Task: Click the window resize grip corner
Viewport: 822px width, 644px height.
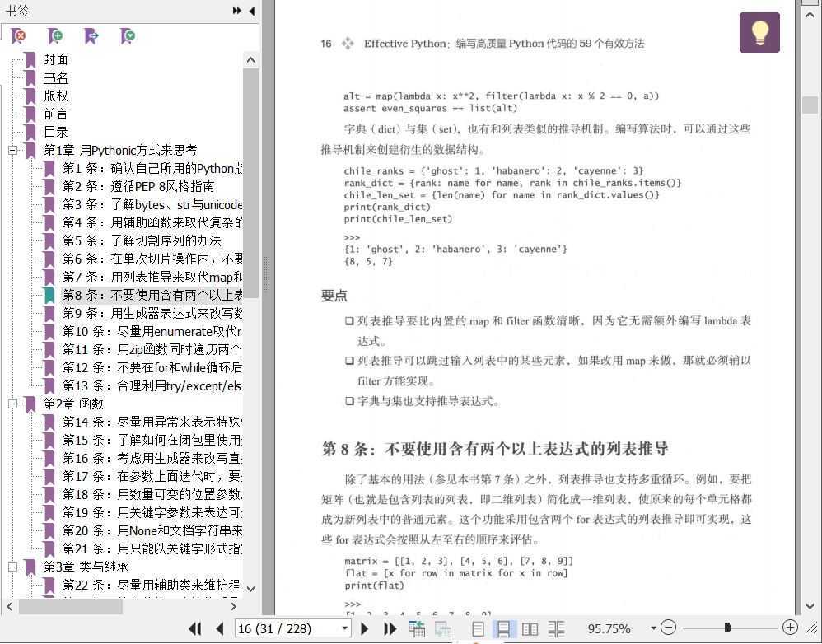Action: (x=812, y=628)
